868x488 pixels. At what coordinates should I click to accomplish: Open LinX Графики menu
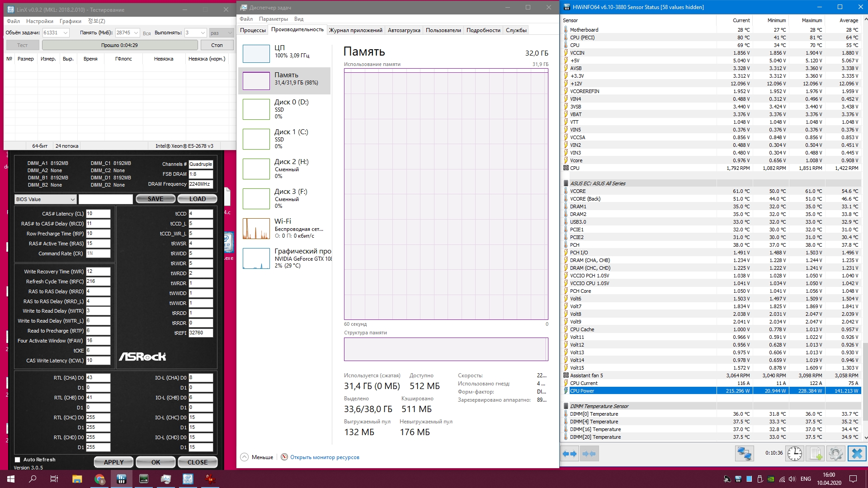pos(70,21)
